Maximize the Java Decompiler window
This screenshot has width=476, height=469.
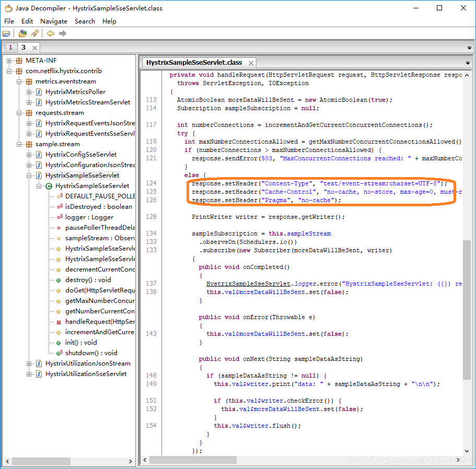coord(439,8)
